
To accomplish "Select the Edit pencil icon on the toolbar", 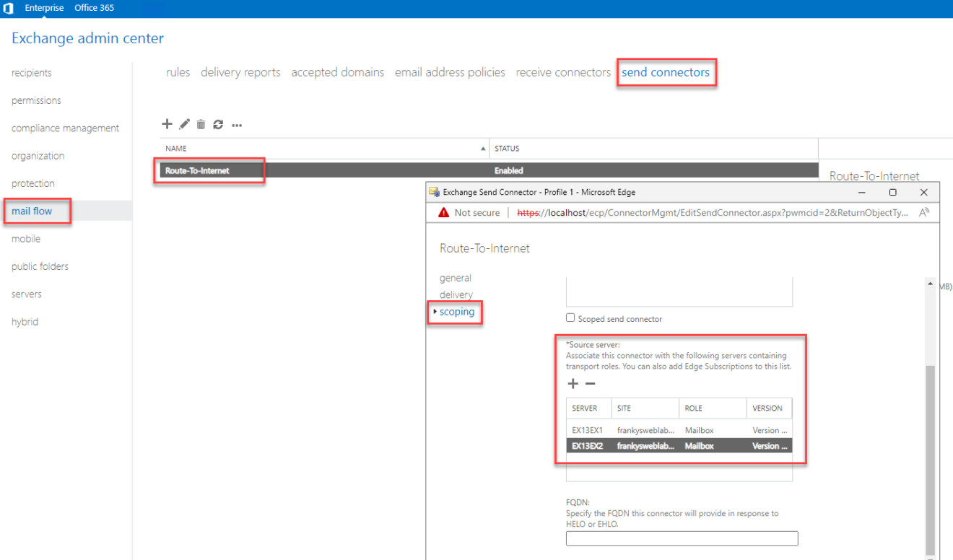I will coord(184,124).
